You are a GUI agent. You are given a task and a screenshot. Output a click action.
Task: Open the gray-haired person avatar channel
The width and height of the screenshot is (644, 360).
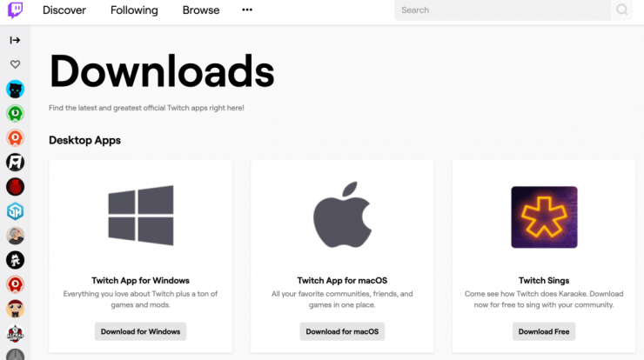tap(15, 236)
